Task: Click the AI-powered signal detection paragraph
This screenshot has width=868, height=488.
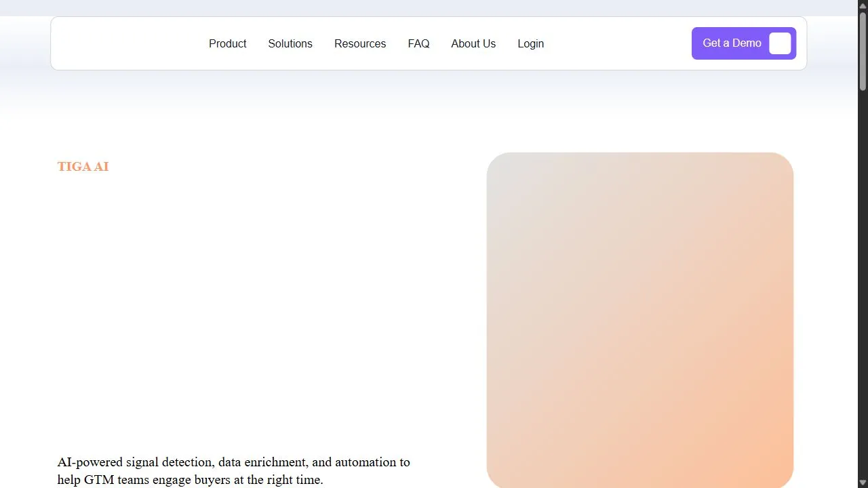Action: point(234,471)
